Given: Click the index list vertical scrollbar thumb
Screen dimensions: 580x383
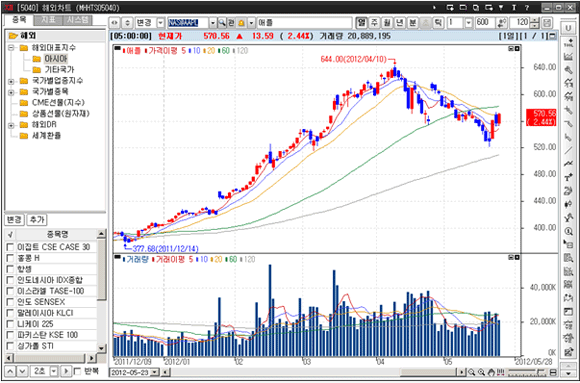Looking at the screenshot, I should pos(101,269).
